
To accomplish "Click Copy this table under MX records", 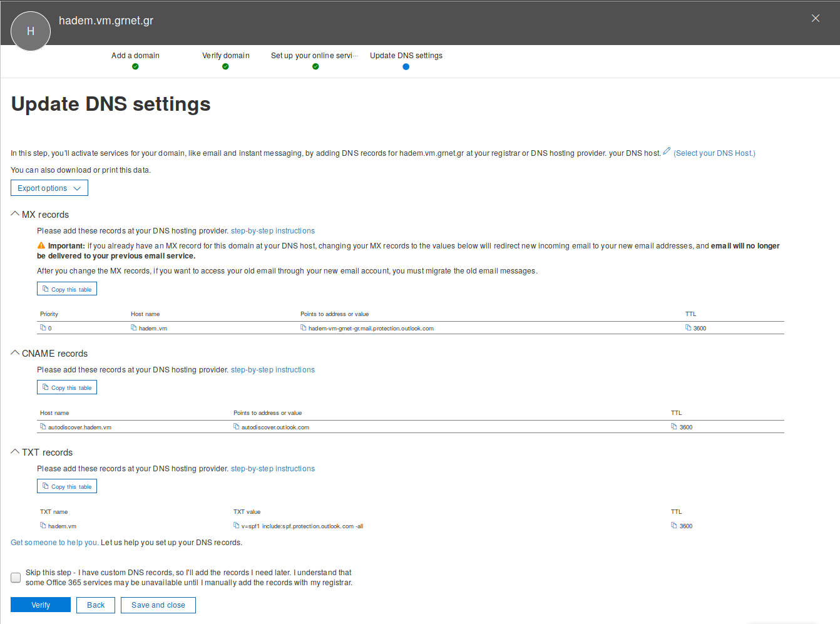I will coord(67,289).
